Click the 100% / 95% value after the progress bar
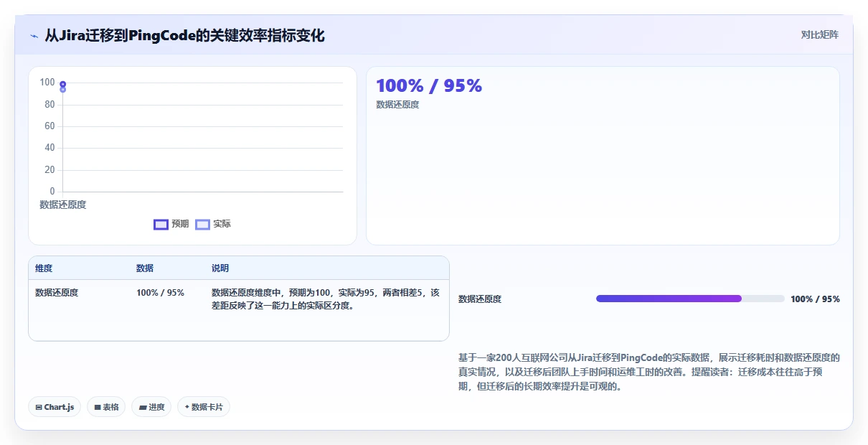 coord(815,299)
